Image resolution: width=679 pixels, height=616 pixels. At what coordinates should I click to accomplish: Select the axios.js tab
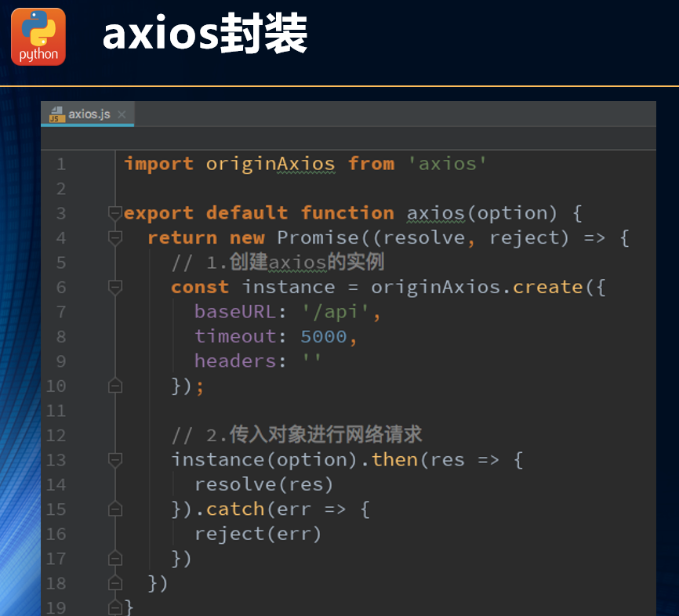click(88, 114)
